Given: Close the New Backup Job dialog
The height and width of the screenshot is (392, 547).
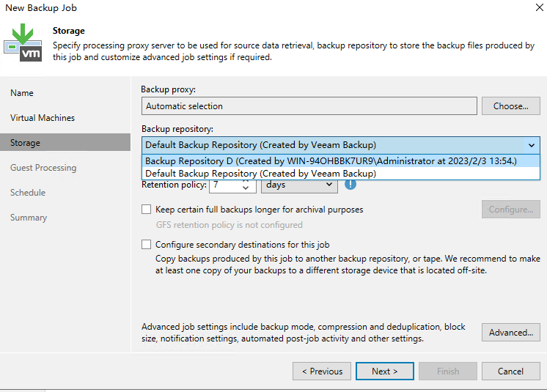Looking at the screenshot, I should (x=539, y=7).
